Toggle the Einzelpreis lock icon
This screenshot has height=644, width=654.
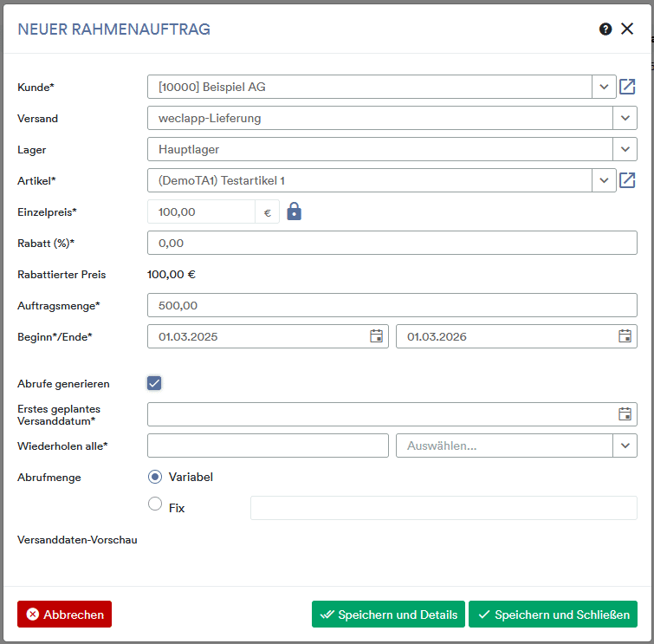point(294,211)
